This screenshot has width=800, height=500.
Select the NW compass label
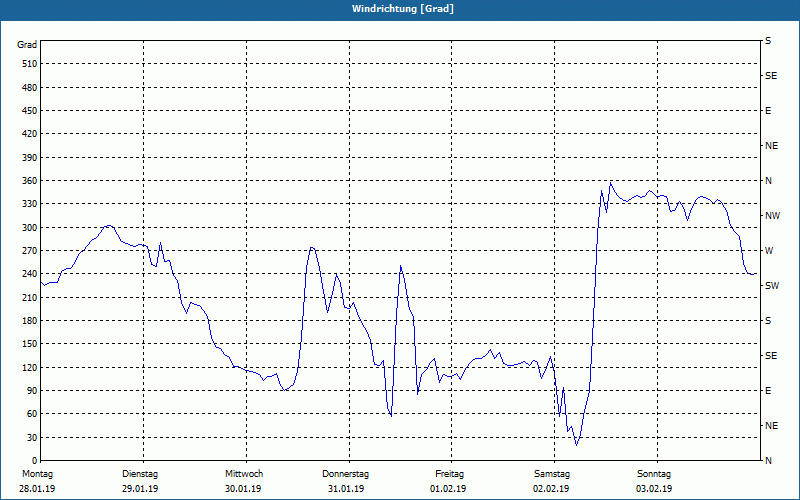[772, 216]
